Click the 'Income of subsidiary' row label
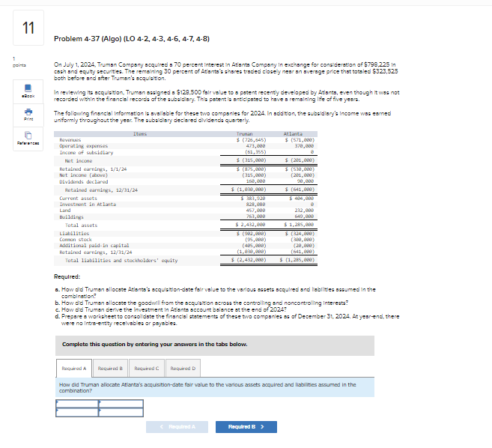This screenshot has height=448, width=492. tap(86, 153)
